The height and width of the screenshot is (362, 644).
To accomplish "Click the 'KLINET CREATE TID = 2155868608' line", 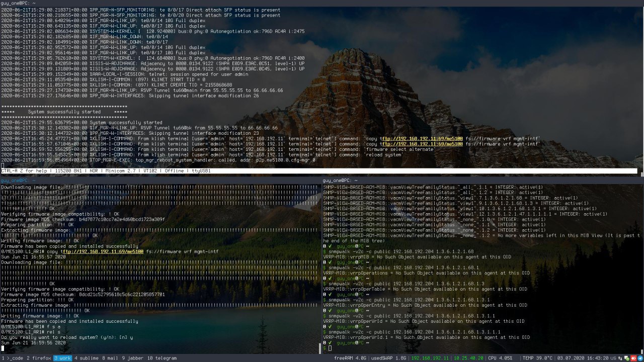I will click(116, 85).
